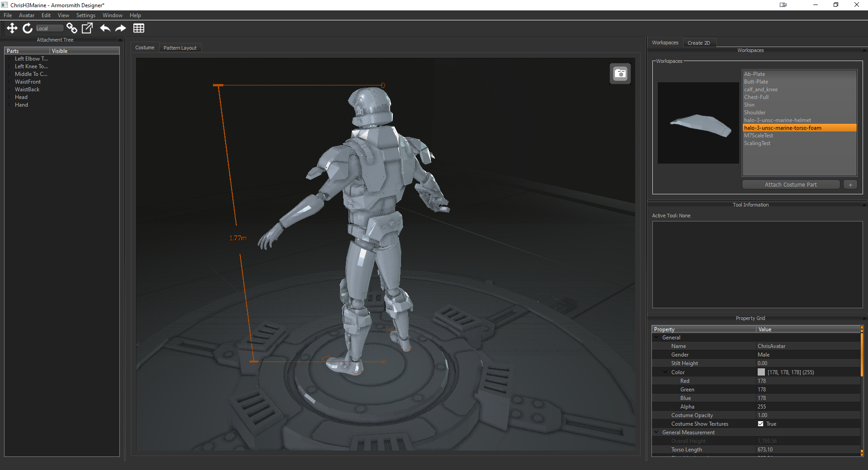
Task: Select the ScalingTest workspace
Action: [799, 143]
